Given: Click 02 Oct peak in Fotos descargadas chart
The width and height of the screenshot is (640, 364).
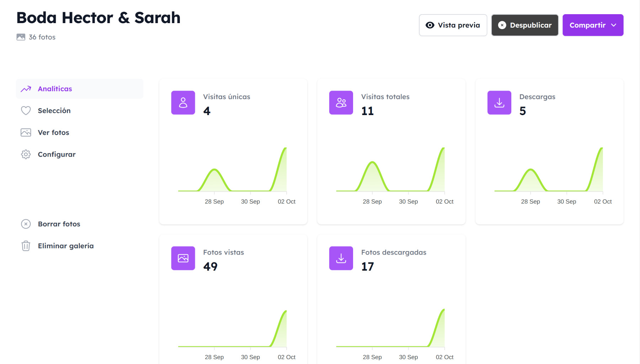Looking at the screenshot, I should click(443, 310).
